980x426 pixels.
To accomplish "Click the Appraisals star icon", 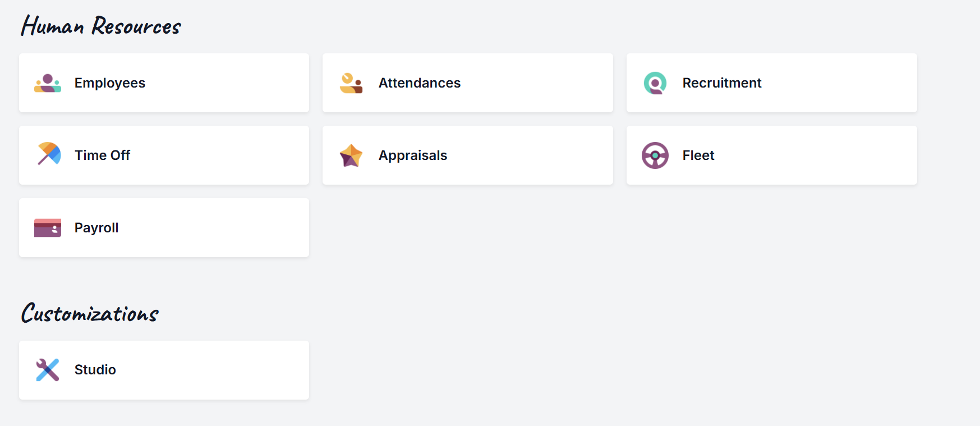I will point(351,155).
